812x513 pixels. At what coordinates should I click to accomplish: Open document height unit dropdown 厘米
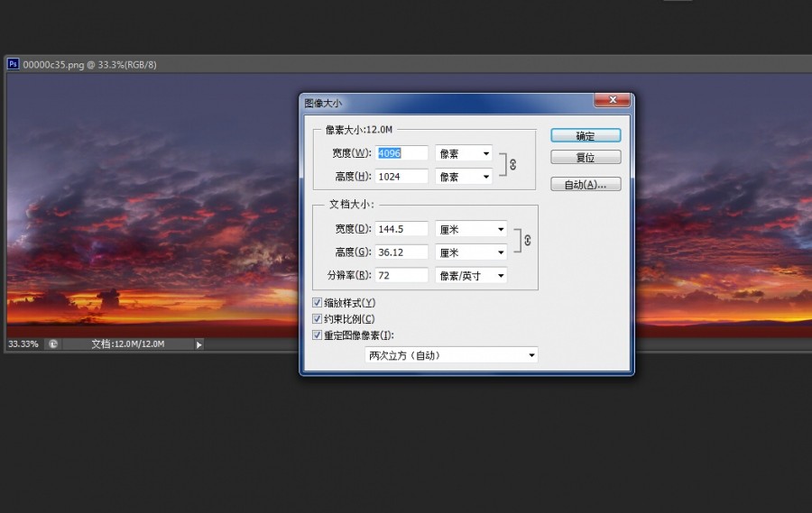[x=471, y=252]
